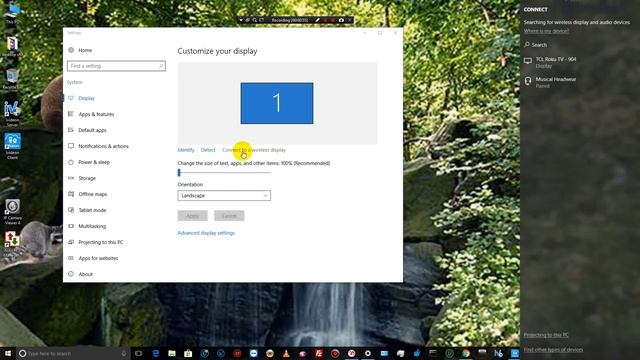Click the Identify link
The image size is (640, 360).
pyautogui.click(x=186, y=150)
